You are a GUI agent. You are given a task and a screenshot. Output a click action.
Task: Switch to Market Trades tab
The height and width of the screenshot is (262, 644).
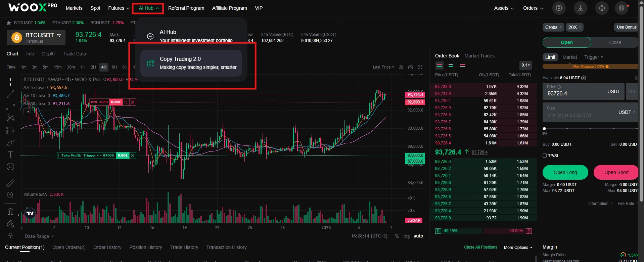pos(479,56)
